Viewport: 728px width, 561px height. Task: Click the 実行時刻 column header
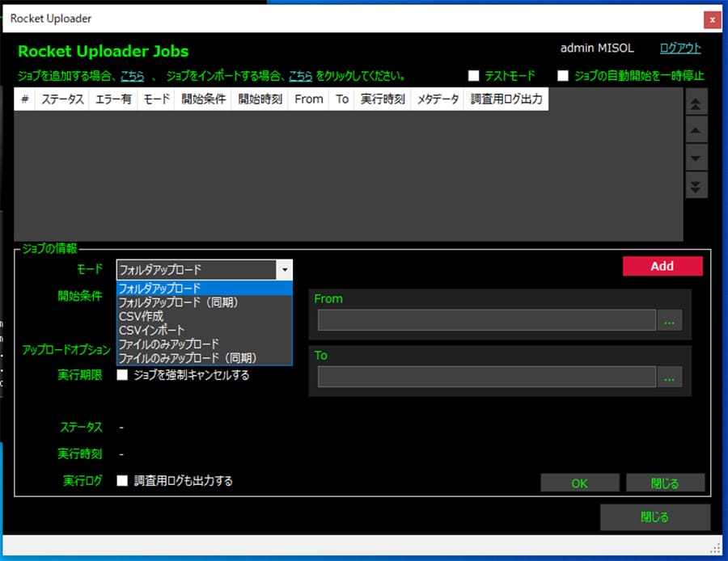[x=383, y=99]
